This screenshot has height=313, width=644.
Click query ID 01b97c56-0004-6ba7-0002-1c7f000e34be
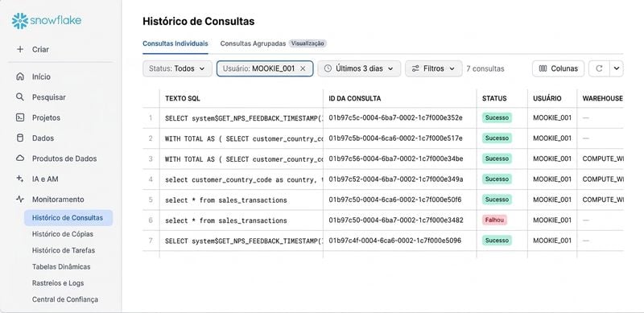click(395, 159)
